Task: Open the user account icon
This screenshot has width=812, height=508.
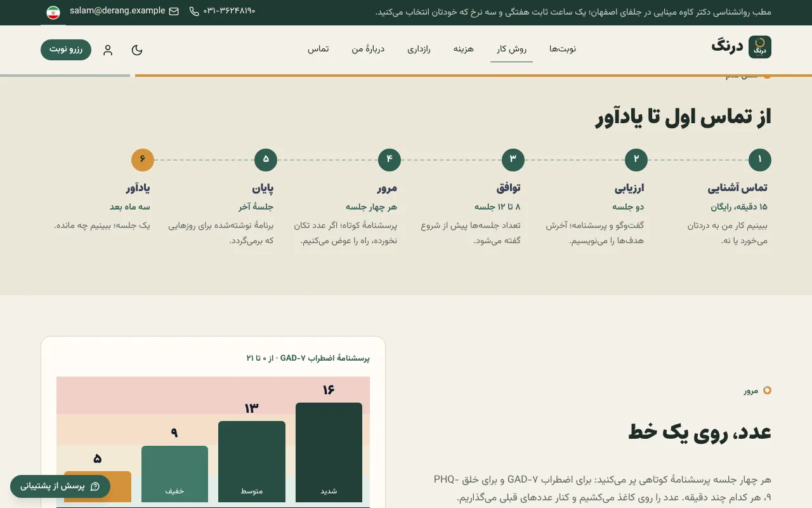Action: 108,50
